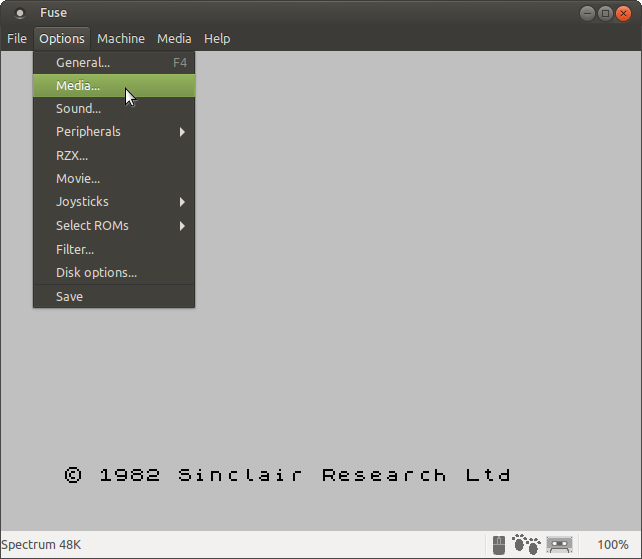642x559 pixels.
Task: Open the File menu
Action: click(17, 38)
